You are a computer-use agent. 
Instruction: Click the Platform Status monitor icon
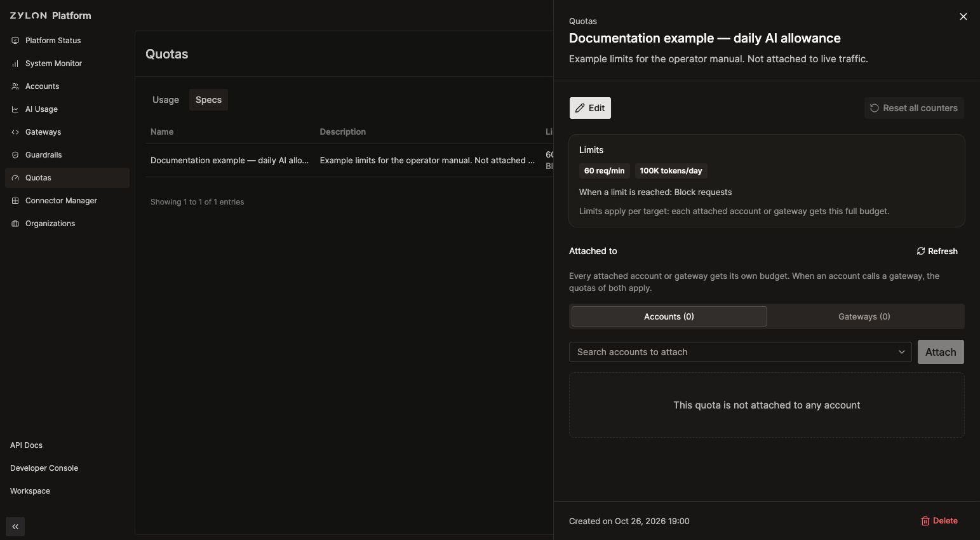[x=15, y=41]
